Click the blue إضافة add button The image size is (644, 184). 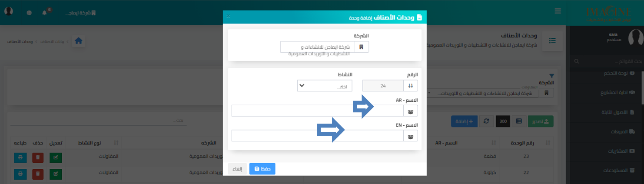tap(465, 121)
